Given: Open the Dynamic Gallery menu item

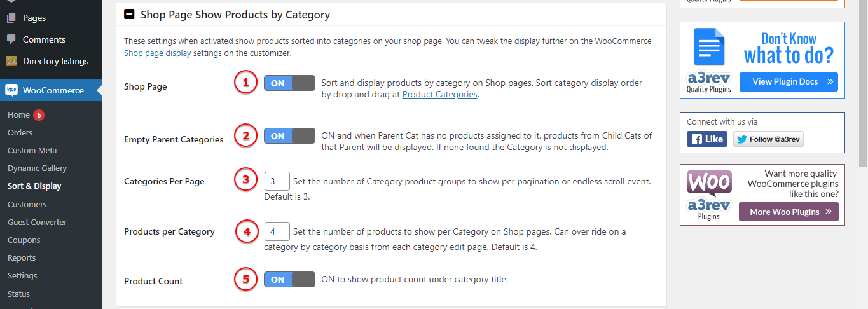Looking at the screenshot, I should coord(37,168).
